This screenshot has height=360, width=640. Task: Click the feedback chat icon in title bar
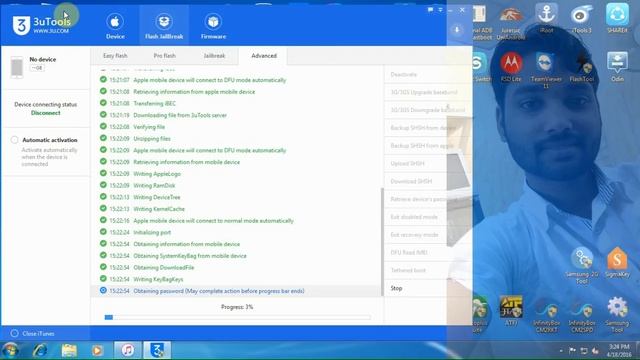[430, 9]
